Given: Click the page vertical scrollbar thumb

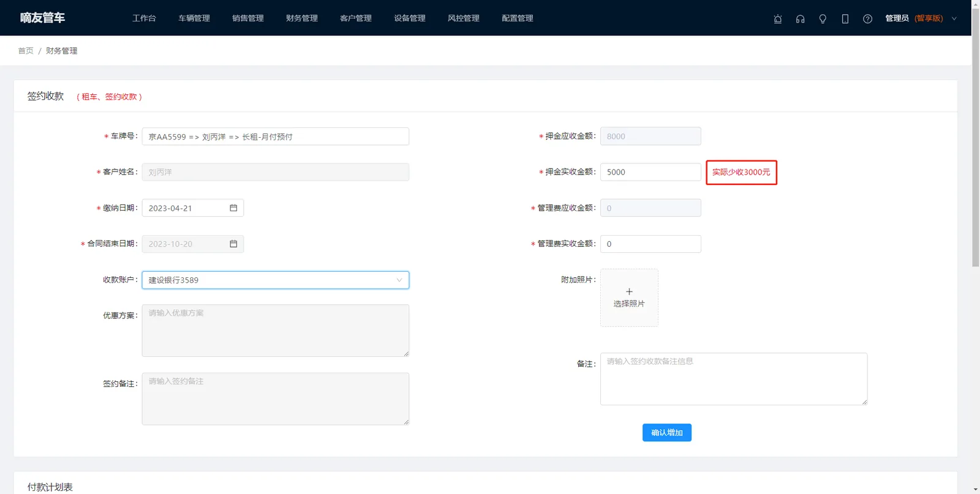Looking at the screenshot, I should [x=976, y=138].
